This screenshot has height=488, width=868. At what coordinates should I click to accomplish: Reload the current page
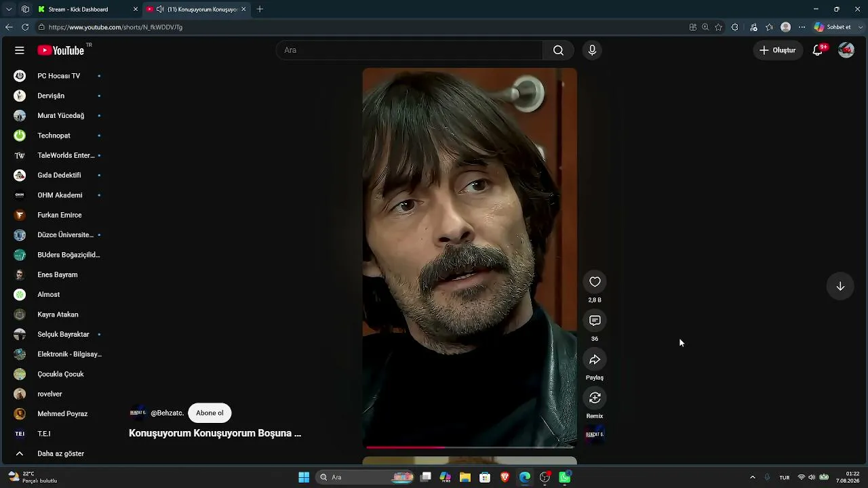tap(25, 27)
